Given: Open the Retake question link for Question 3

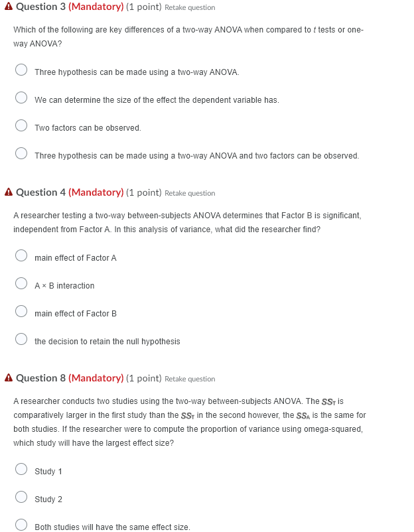Looking at the screenshot, I should click(x=190, y=7).
